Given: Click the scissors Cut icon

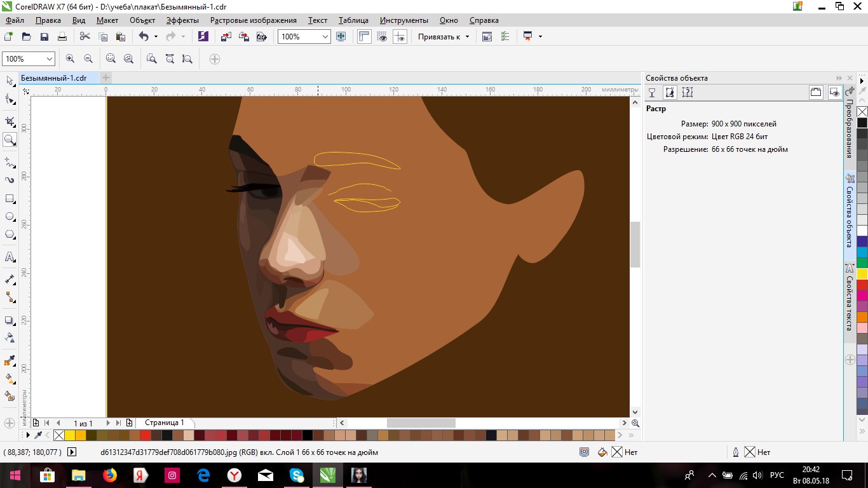Looking at the screenshot, I should pos(85,37).
